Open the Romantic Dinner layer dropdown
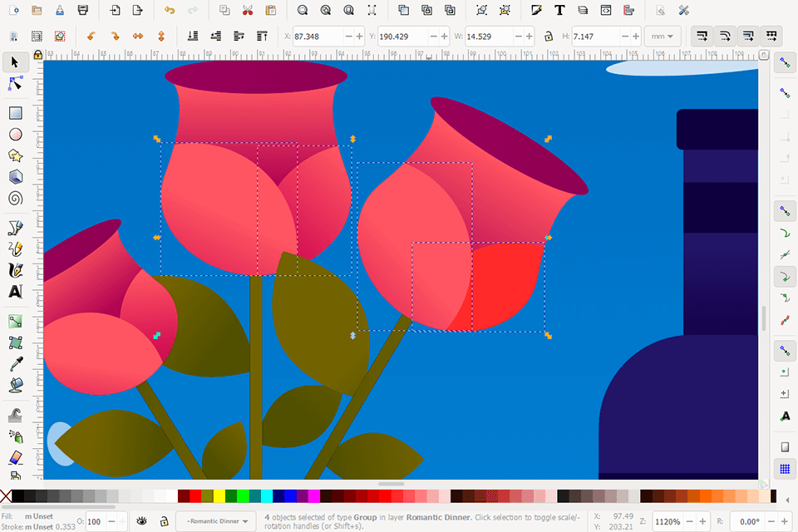Image resolution: width=798 pixels, height=532 pixels. [216, 521]
